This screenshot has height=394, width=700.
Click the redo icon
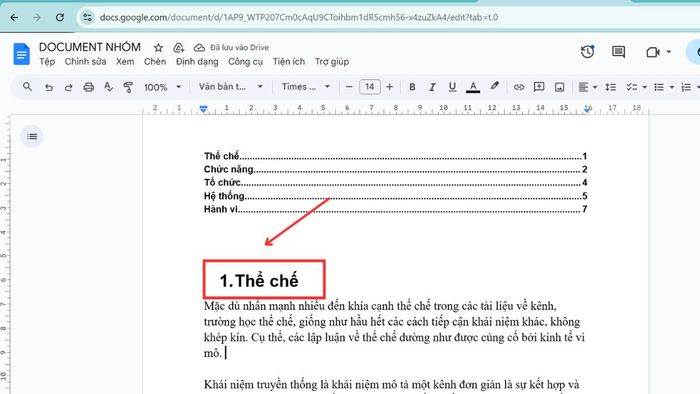coord(68,87)
